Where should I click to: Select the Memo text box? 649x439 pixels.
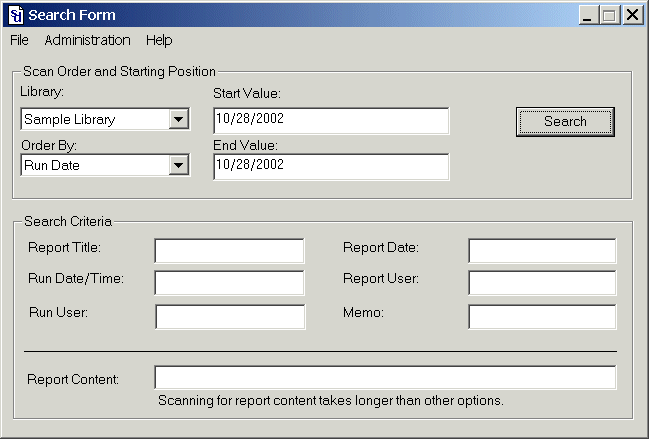click(x=542, y=316)
